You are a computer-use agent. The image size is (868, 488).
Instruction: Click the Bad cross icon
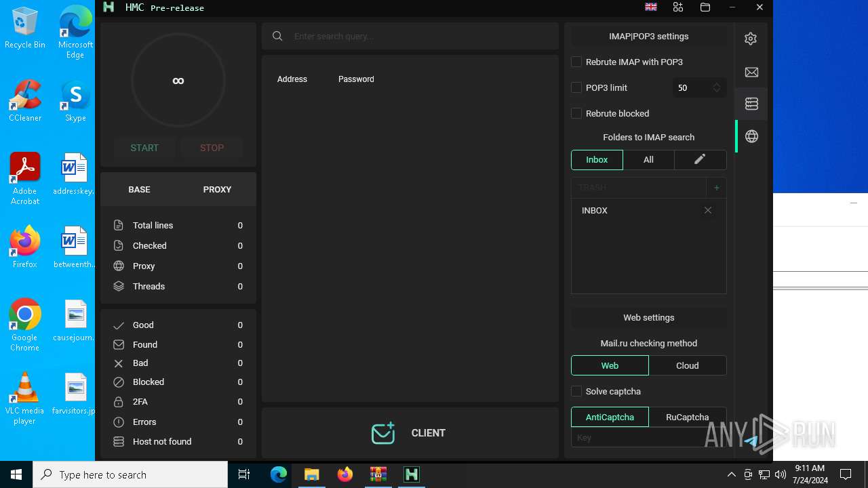[119, 363]
